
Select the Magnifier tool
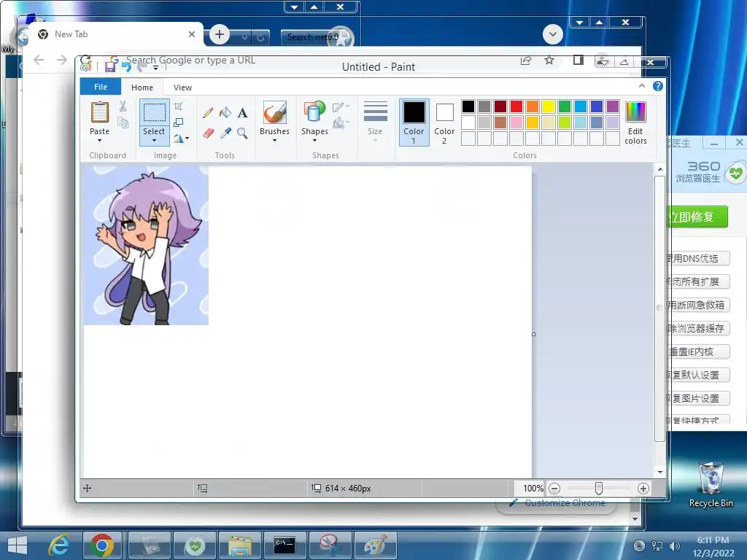(242, 133)
